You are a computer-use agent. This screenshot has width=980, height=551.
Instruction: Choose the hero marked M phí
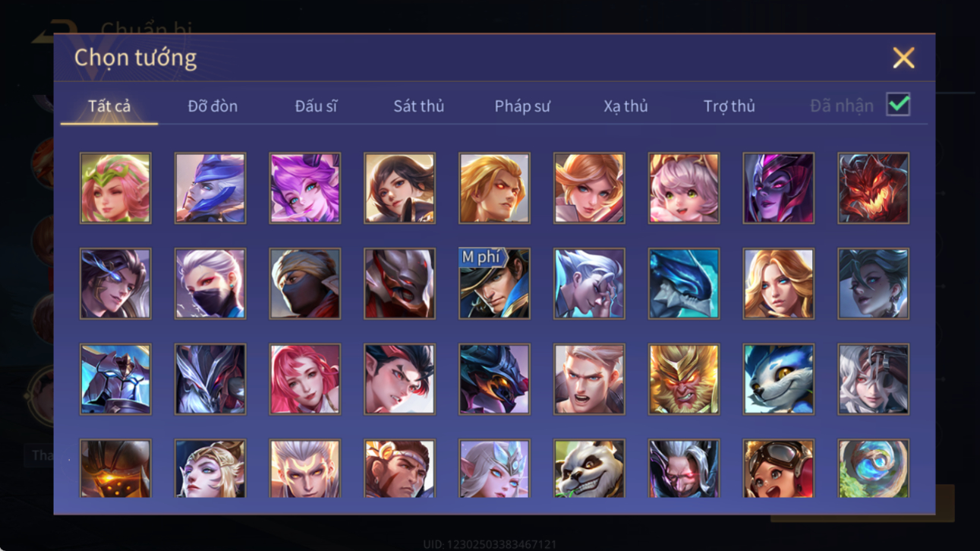pos(494,284)
